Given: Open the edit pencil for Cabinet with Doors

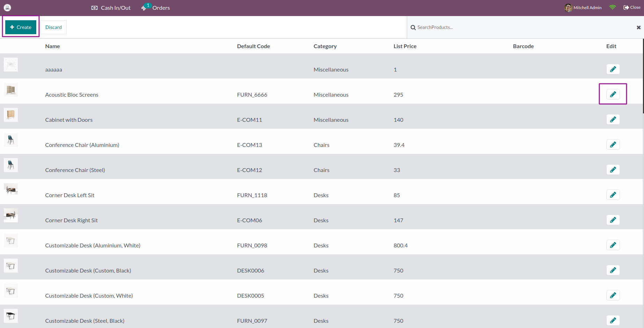Looking at the screenshot, I should point(613,119).
